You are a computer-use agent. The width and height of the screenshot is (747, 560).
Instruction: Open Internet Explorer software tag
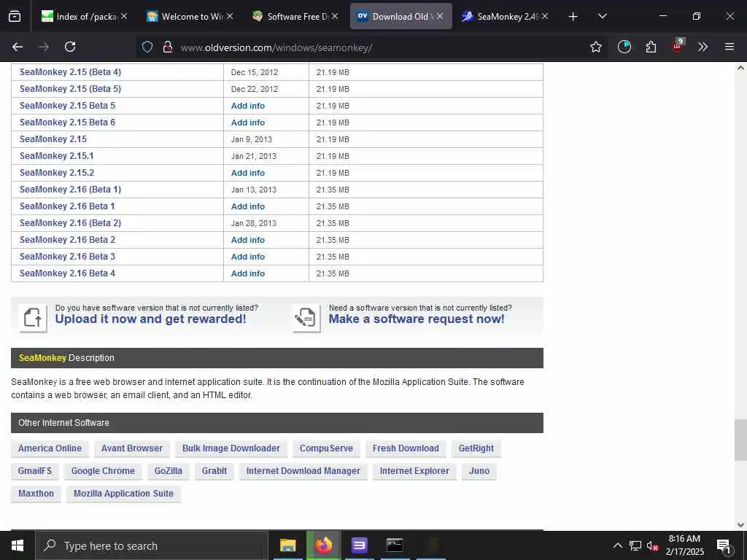414,471
